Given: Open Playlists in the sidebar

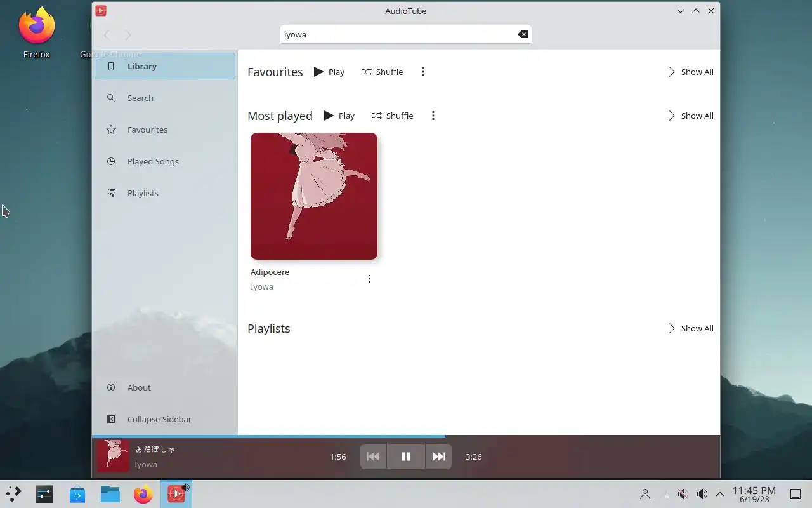Looking at the screenshot, I should click(x=165, y=193).
